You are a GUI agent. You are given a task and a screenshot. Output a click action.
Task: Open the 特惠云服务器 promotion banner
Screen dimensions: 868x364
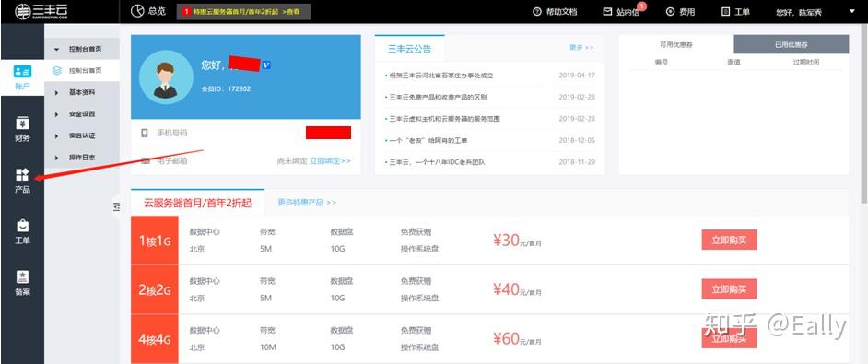click(243, 12)
